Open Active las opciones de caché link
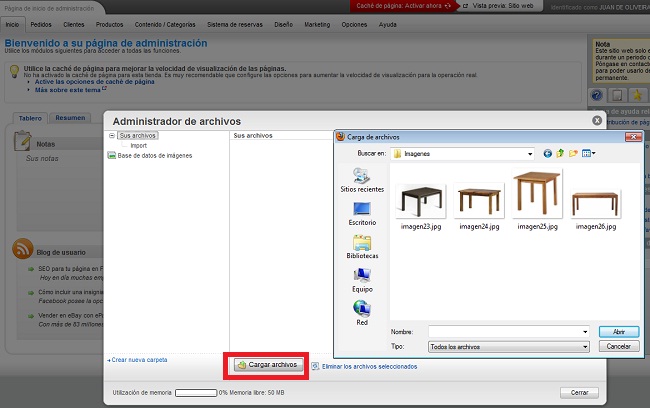650x408 pixels. point(95,82)
